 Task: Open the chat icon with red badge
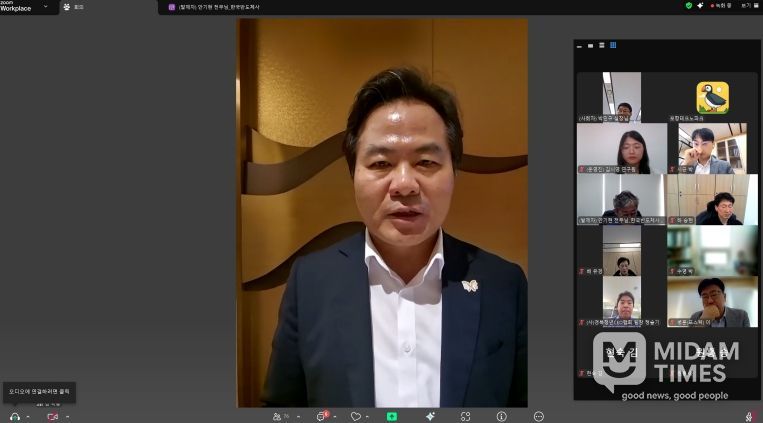(x=321, y=417)
